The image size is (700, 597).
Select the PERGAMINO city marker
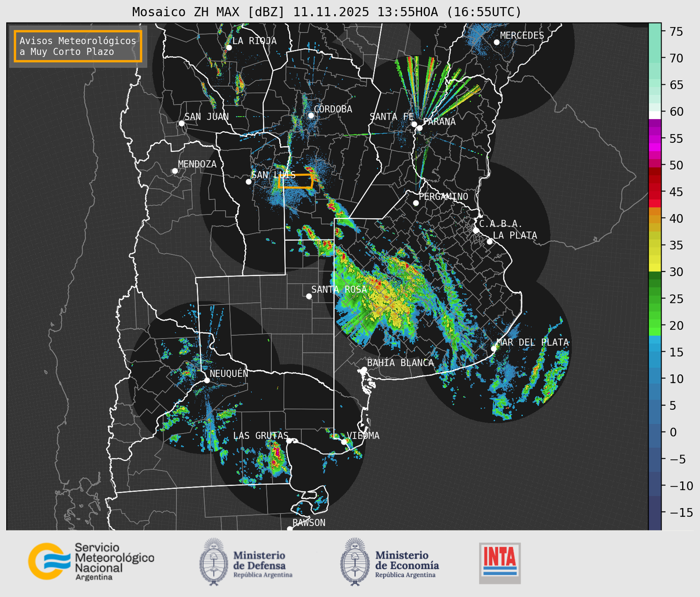[x=416, y=203]
